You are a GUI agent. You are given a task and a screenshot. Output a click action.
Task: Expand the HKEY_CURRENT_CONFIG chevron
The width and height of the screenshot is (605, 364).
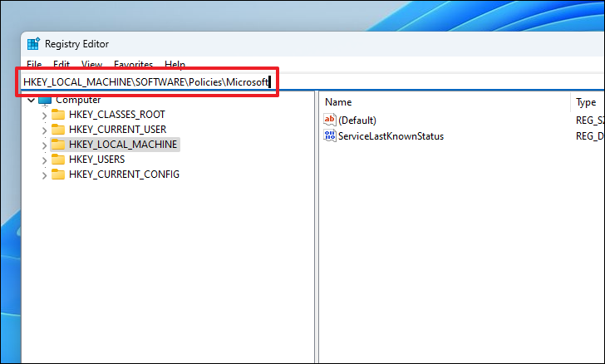tap(44, 175)
